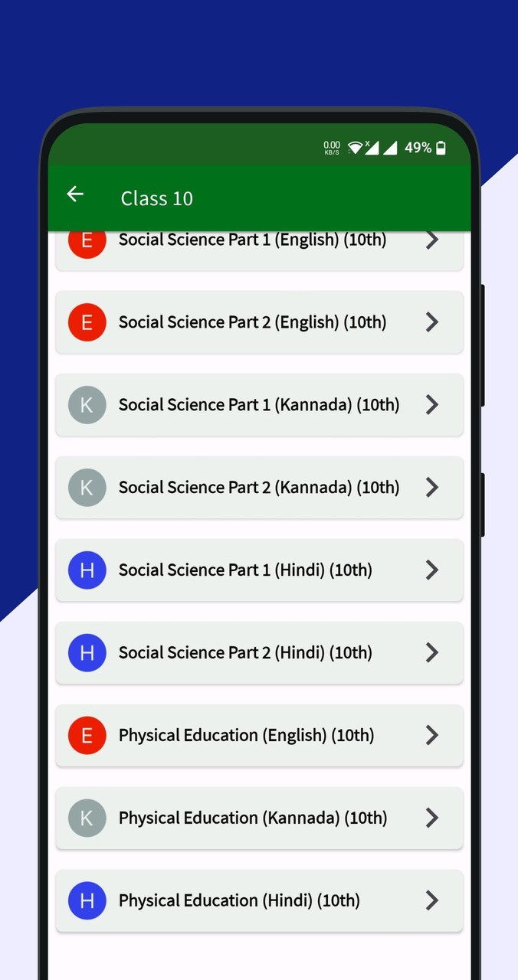Click the Class 10 title in the header
The height and width of the screenshot is (980, 518).
[156, 198]
